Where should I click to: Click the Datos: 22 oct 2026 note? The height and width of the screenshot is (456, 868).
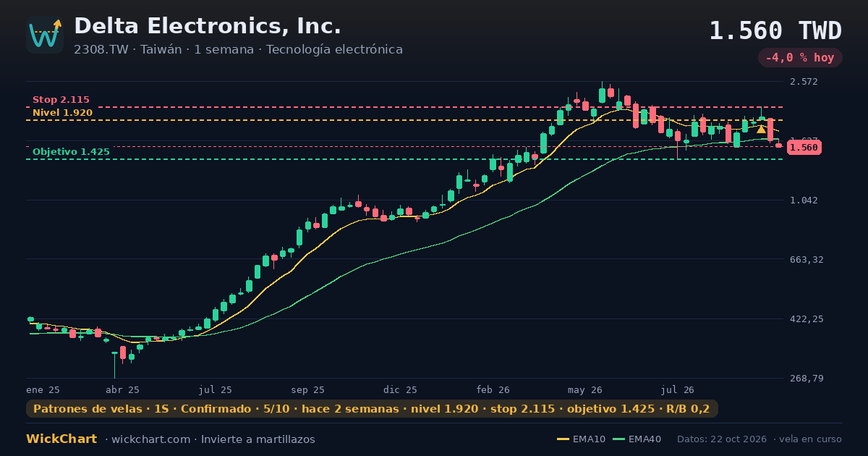click(723, 439)
